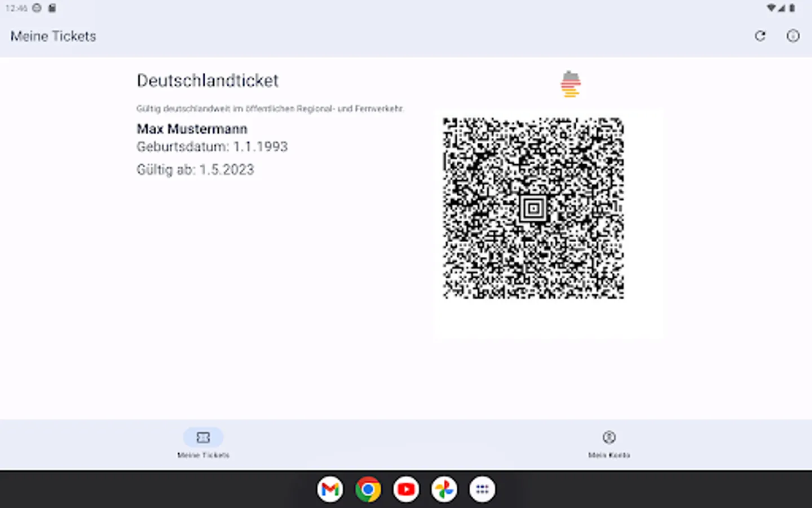Click the refresh tickets icon

pos(760,36)
